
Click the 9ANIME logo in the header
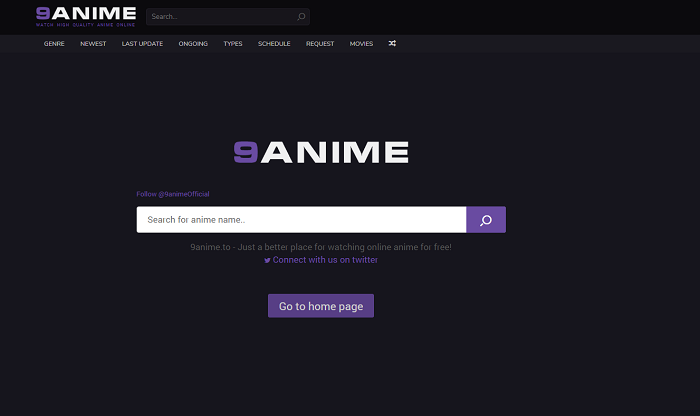(86, 17)
